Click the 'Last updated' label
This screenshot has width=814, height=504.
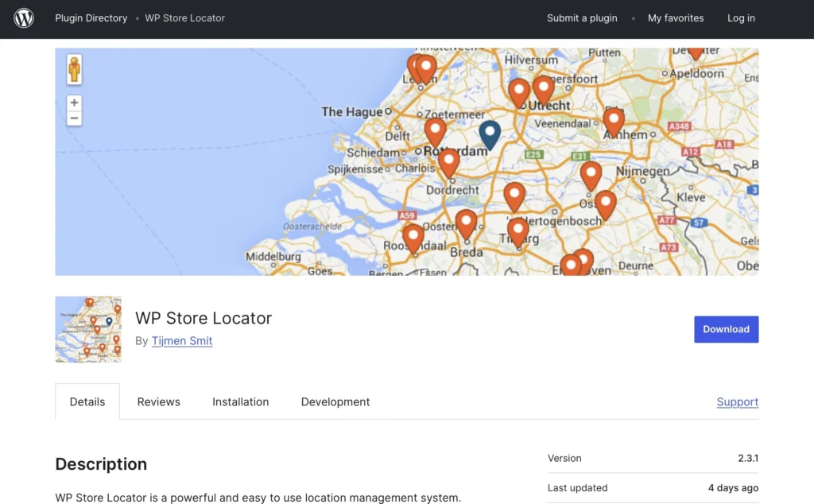(577, 488)
